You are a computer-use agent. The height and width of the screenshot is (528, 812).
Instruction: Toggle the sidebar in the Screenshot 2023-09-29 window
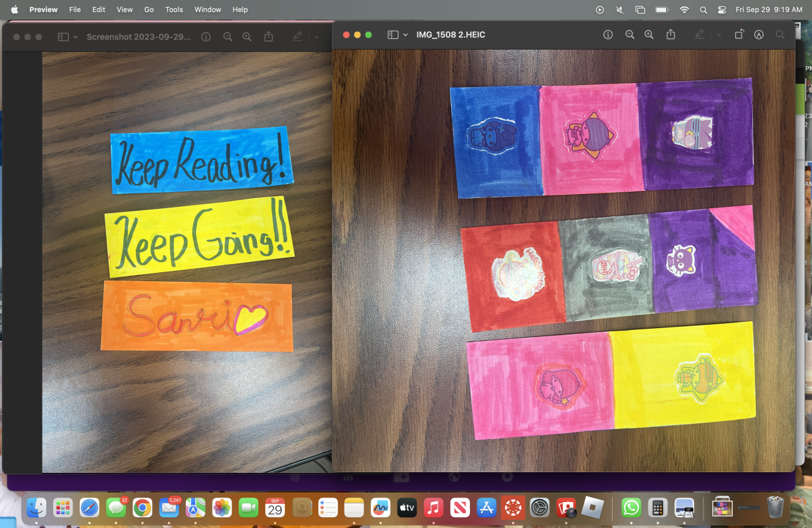pyautogui.click(x=63, y=37)
